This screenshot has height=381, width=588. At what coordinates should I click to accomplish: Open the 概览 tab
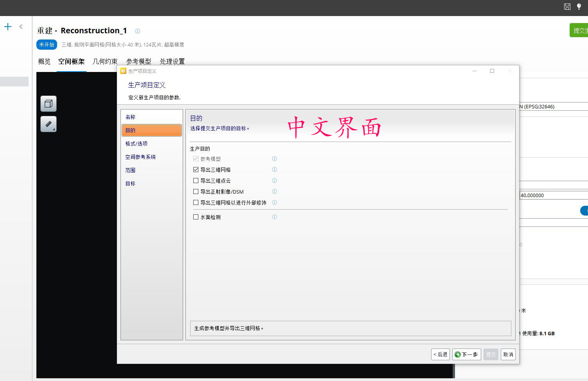pyautogui.click(x=44, y=61)
